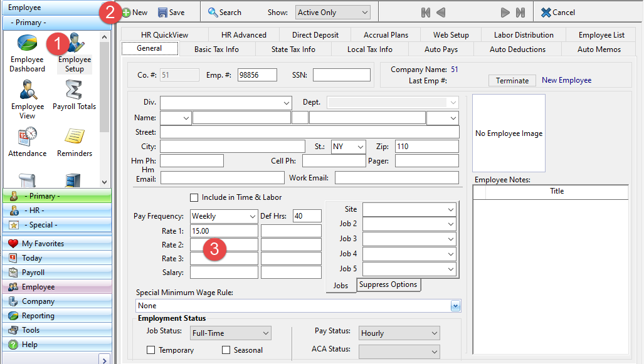The image size is (644, 364).
Task: Jump to the first record arrow
Action: (x=426, y=13)
